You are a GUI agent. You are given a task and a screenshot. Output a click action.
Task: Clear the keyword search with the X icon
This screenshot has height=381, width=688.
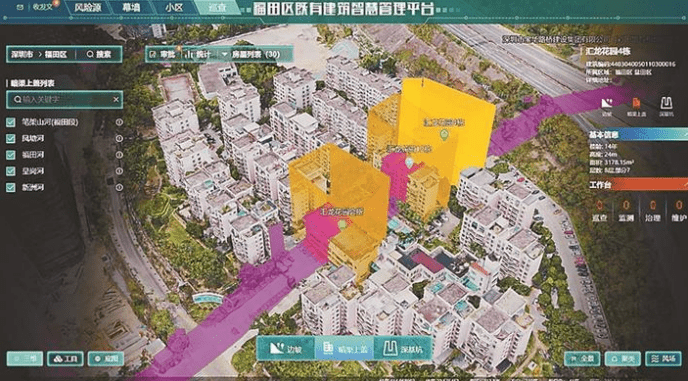[116, 100]
